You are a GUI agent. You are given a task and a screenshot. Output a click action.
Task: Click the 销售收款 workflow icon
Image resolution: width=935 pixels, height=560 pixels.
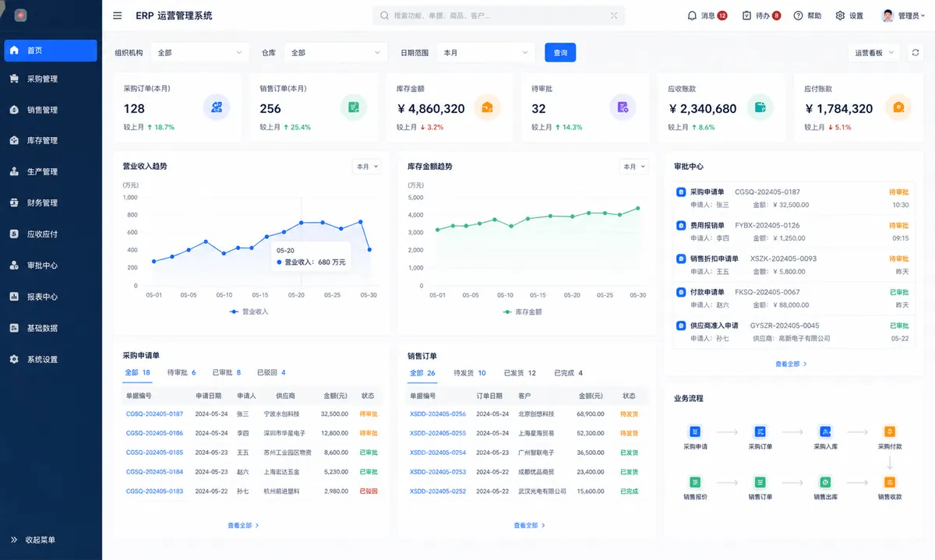[890, 482]
